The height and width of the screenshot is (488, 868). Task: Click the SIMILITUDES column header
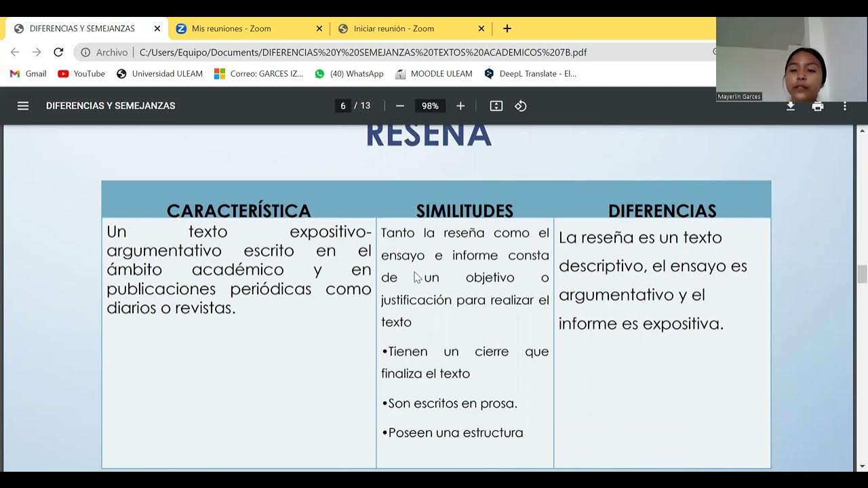(x=465, y=211)
